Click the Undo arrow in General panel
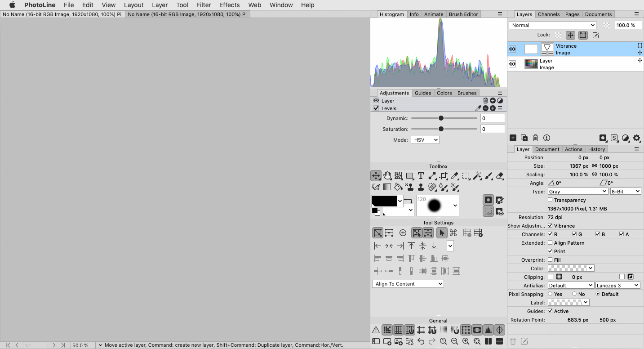 [421, 341]
